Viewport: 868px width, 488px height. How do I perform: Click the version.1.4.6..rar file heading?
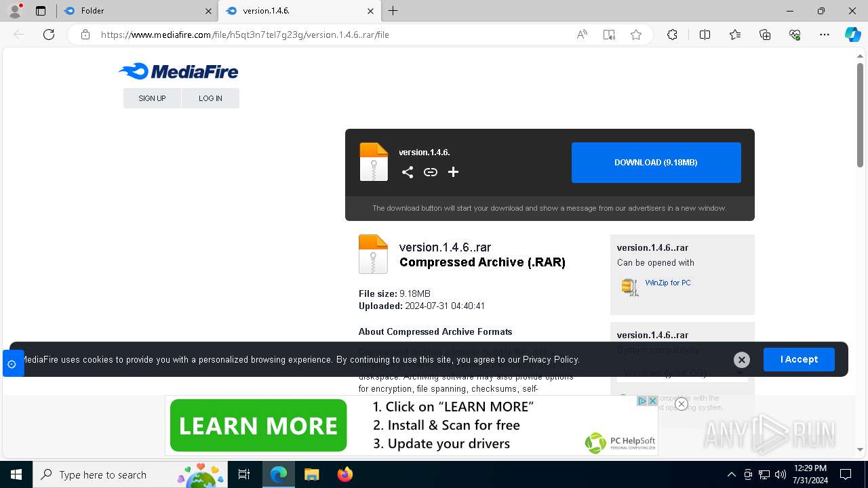point(445,247)
